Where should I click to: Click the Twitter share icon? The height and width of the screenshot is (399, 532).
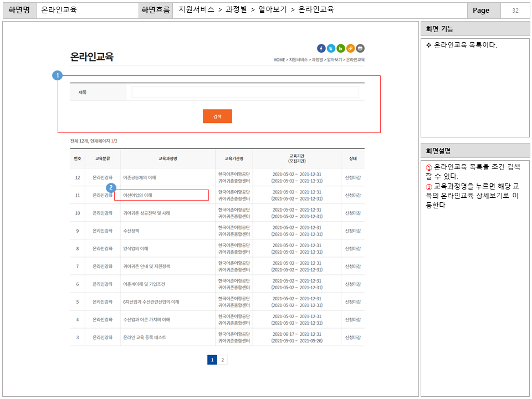[331, 48]
